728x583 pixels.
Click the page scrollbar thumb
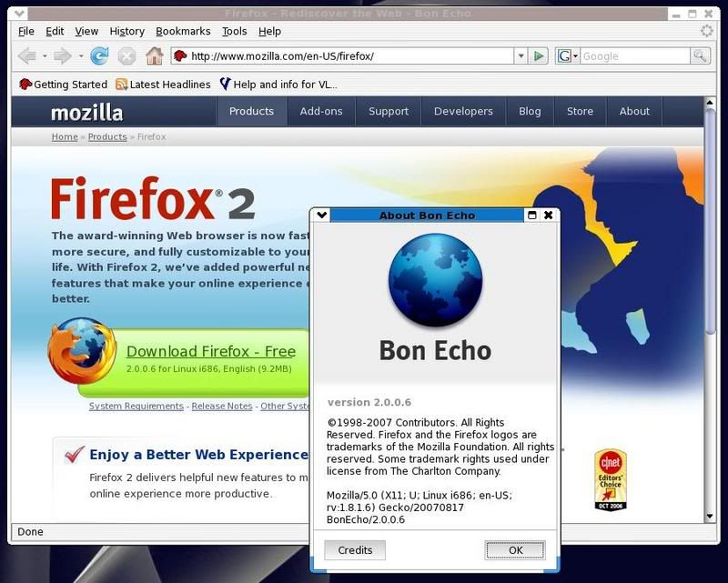[710, 220]
